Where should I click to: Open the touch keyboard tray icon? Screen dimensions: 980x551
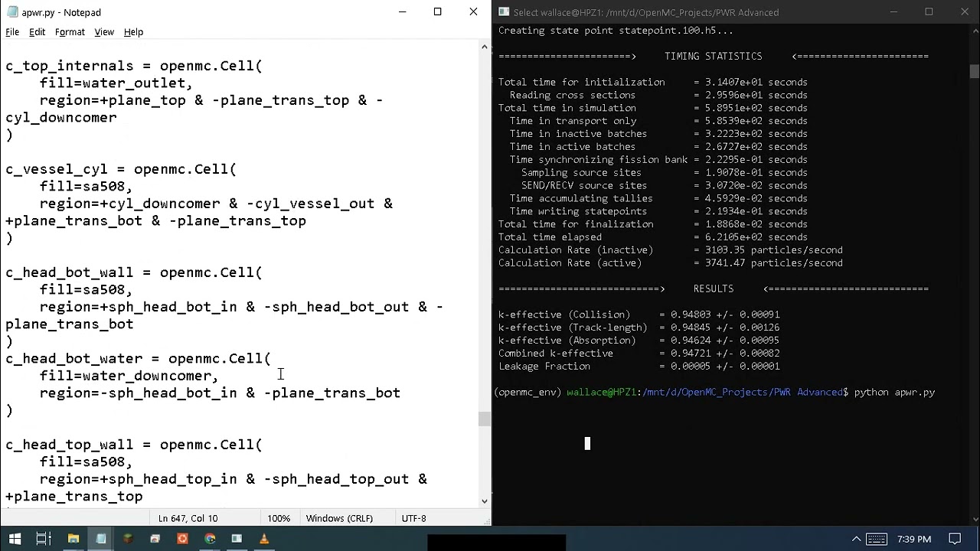(x=877, y=539)
